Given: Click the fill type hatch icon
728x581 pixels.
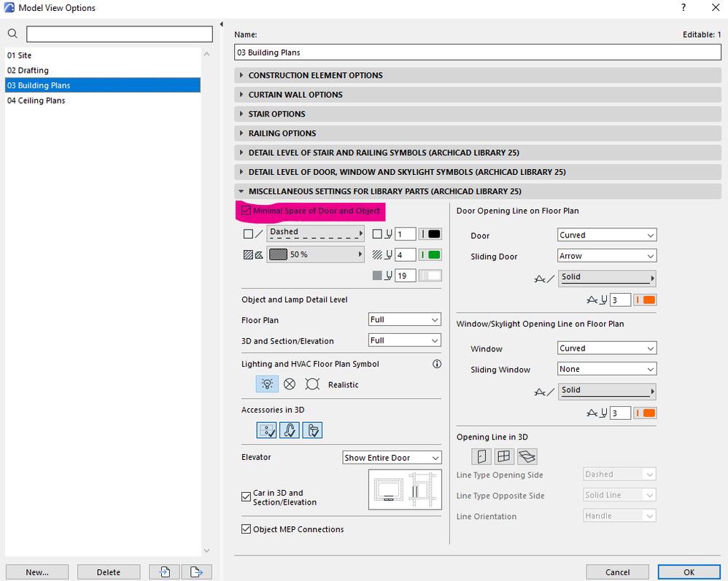Looking at the screenshot, I should 253,254.
